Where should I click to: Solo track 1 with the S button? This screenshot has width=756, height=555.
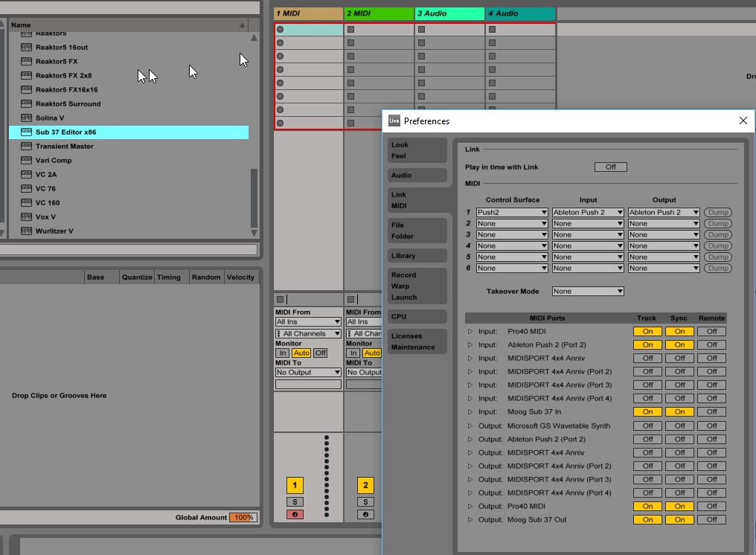tap(295, 501)
